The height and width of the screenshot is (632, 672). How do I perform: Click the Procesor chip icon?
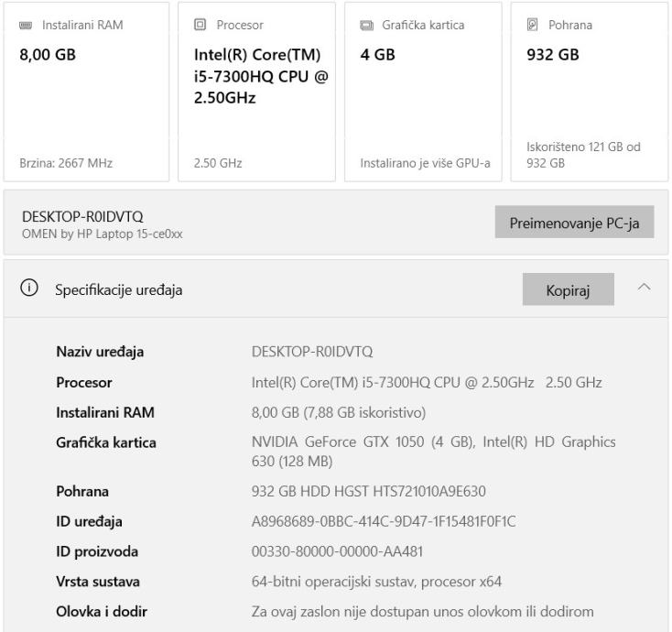(200, 25)
